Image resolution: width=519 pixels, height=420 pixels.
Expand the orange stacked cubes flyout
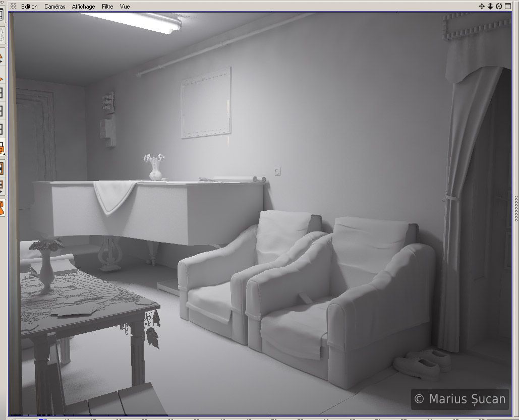tap(2, 148)
